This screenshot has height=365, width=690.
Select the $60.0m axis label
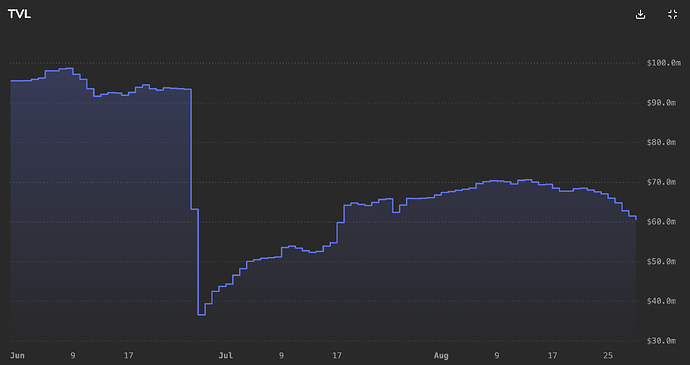click(x=661, y=221)
